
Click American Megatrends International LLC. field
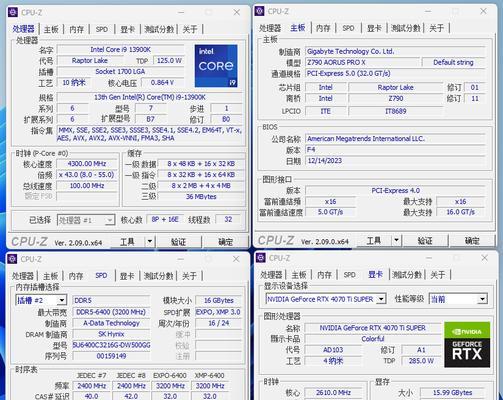(395, 139)
